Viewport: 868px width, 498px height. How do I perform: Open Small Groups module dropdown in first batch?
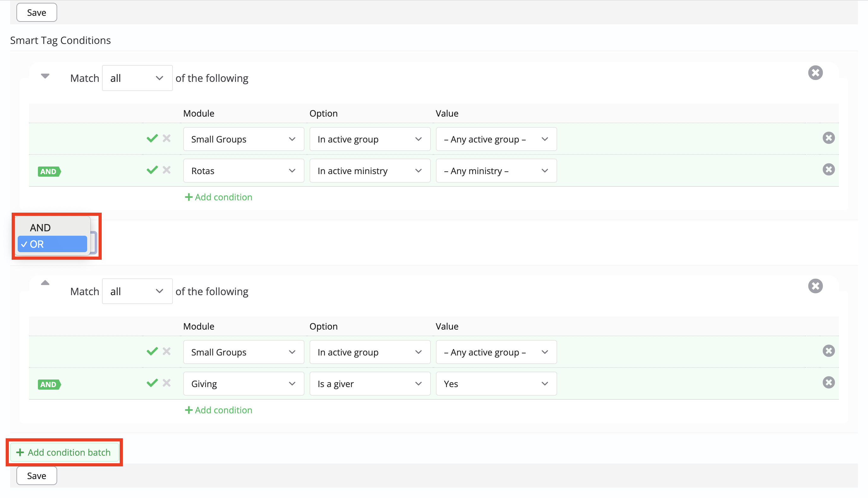click(x=244, y=139)
